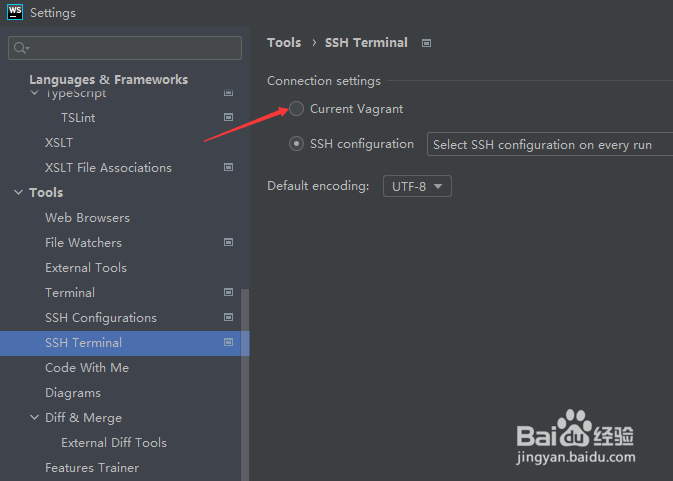Collapse the Diff & Merge node
Viewport: 673px width, 481px height.
tap(34, 418)
